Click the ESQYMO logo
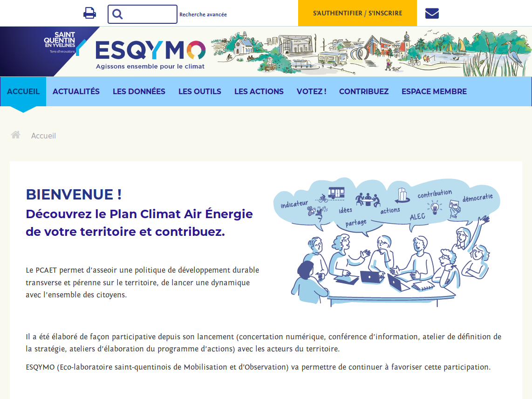Viewport: 532px width, 399px height. pos(150,50)
